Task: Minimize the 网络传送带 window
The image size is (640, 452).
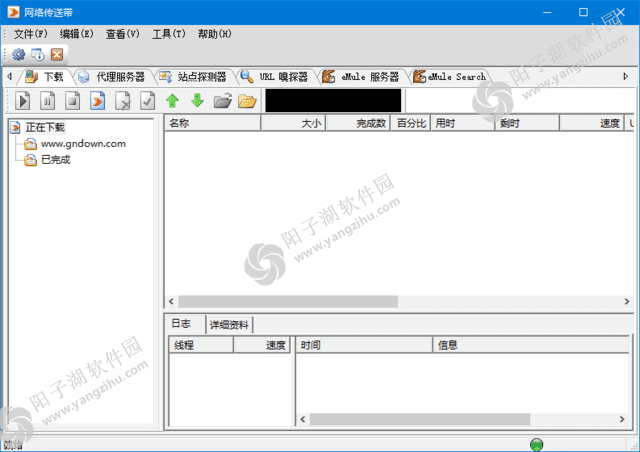Action: pos(547,12)
